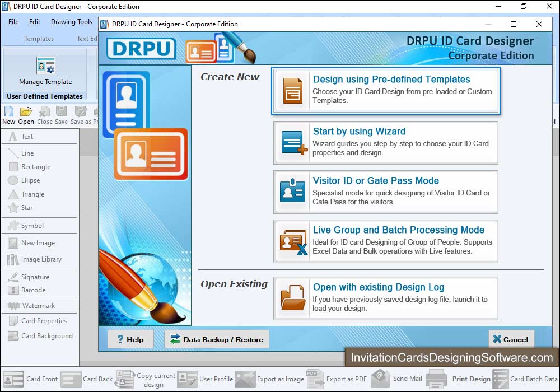
Task: Open Card Background settings
Action: [40, 336]
